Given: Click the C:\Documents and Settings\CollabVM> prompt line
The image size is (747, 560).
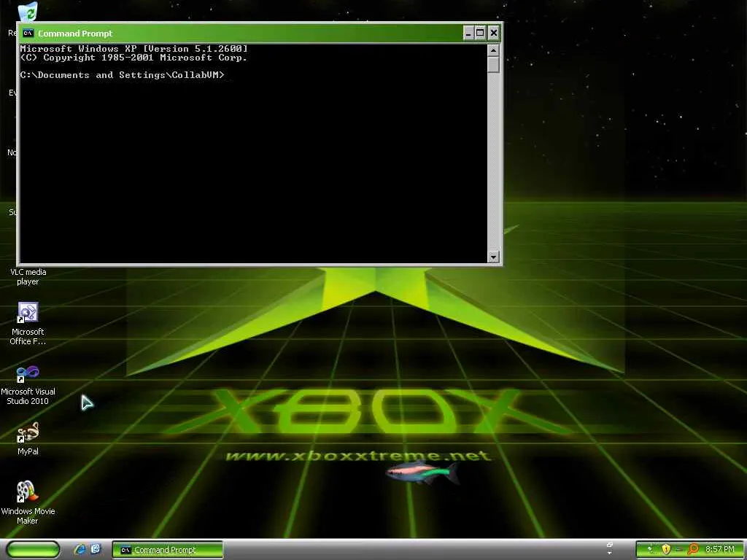Looking at the screenshot, I should (x=122, y=75).
